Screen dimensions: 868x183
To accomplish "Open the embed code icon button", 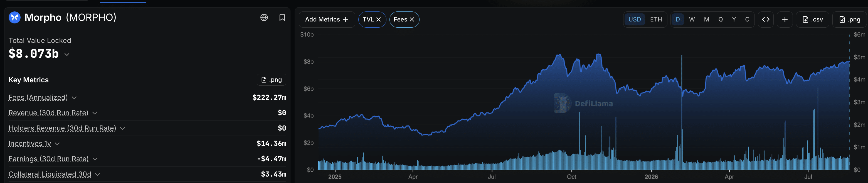I will point(766,20).
